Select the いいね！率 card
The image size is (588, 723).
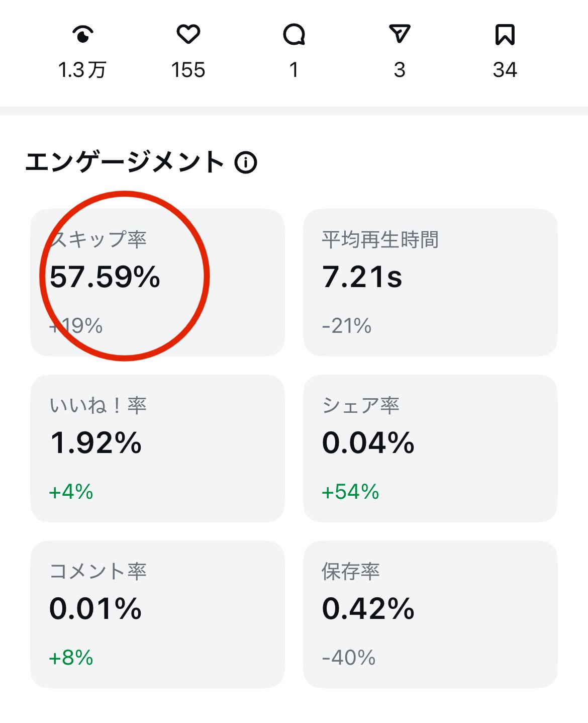click(x=157, y=448)
